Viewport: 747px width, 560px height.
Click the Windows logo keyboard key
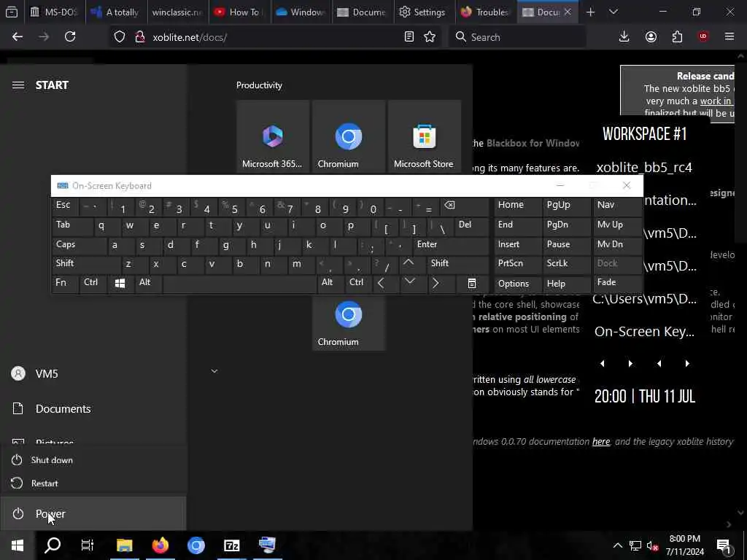[x=120, y=284]
